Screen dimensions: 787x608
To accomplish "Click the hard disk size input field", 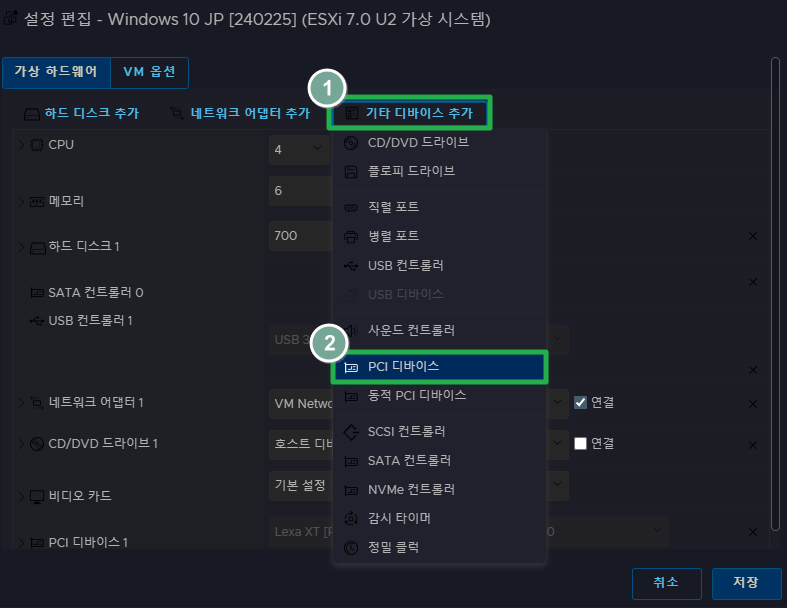I will pos(298,236).
